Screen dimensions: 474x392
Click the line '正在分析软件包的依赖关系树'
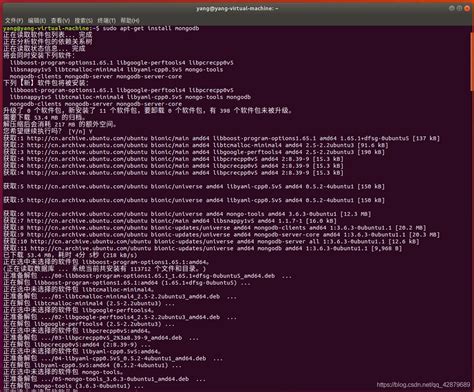[x=48, y=42]
